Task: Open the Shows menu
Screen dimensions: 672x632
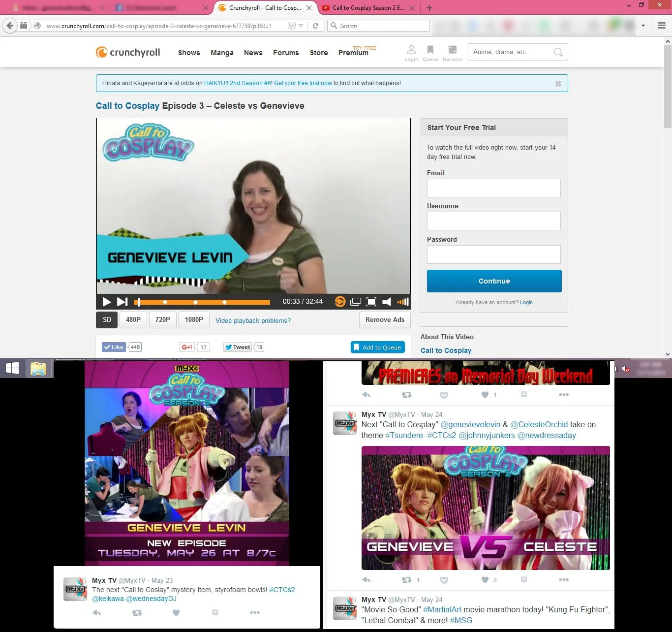Action: pos(189,53)
